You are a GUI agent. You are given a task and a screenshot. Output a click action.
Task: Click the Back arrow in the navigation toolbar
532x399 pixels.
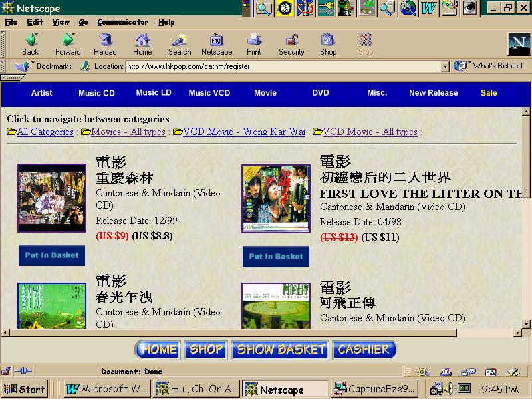31,44
